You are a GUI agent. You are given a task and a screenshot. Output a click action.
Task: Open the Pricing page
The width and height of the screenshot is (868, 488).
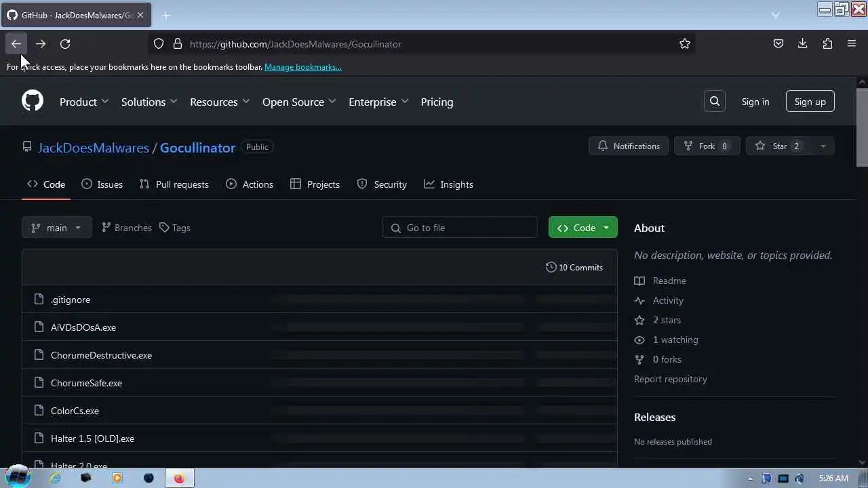coord(437,102)
